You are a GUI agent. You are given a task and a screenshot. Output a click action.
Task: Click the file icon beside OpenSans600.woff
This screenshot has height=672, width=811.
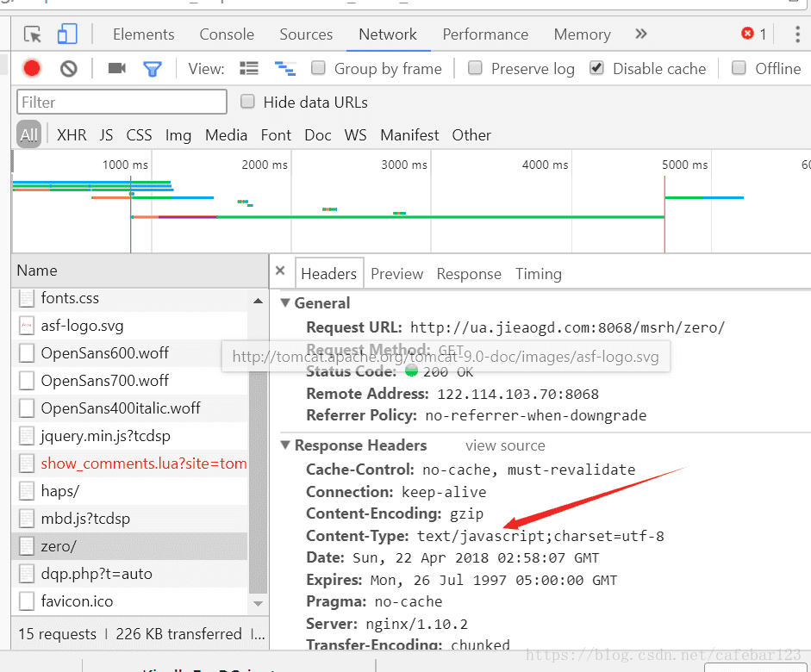point(27,353)
